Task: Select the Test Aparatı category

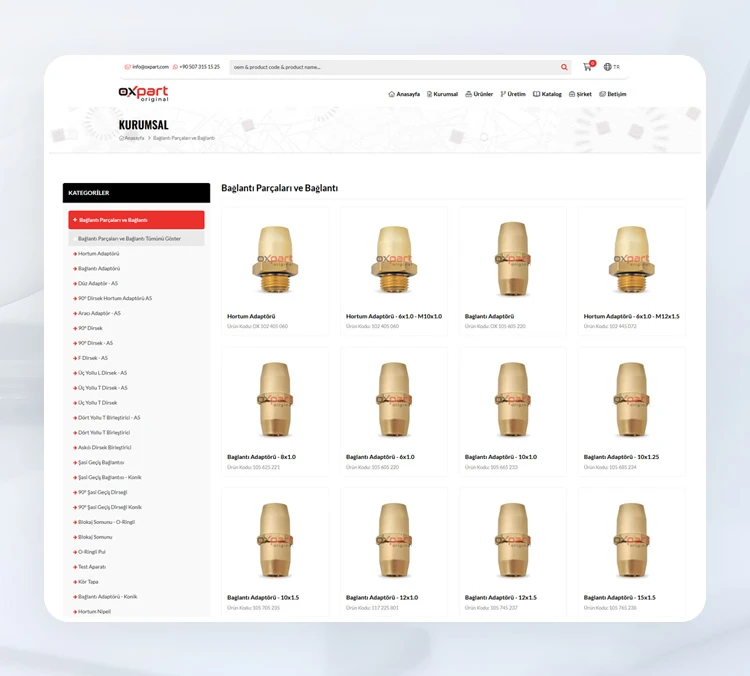Action: (x=92, y=567)
